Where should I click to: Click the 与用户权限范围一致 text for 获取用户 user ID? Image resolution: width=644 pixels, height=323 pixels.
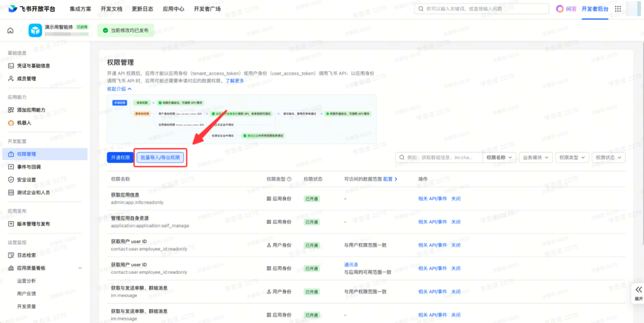pyautogui.click(x=365, y=245)
